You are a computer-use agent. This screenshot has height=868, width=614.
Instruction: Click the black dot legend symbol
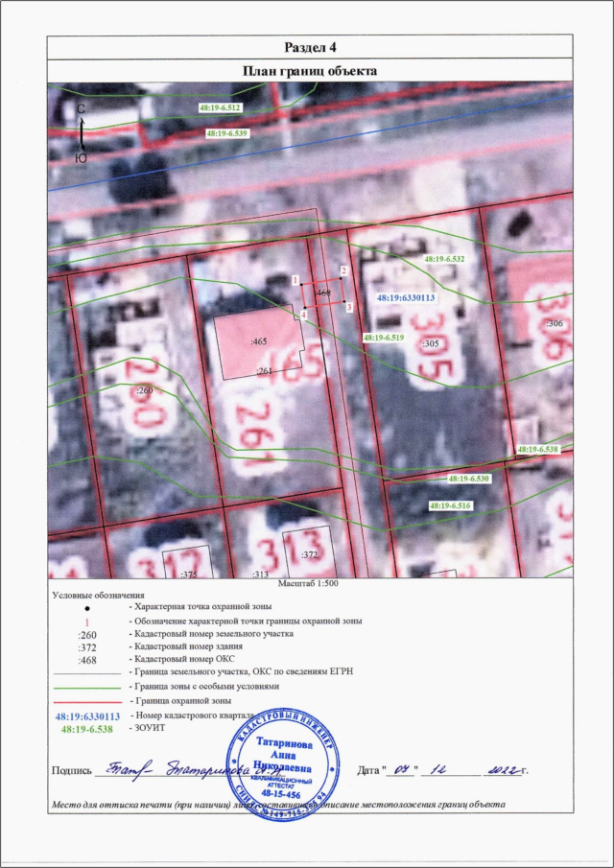86,608
